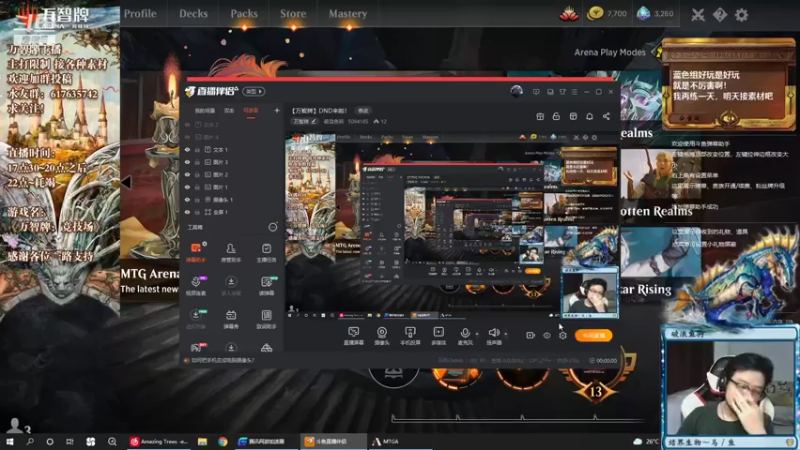Add live screen capture source
The image size is (800, 450).
pyautogui.click(x=354, y=336)
